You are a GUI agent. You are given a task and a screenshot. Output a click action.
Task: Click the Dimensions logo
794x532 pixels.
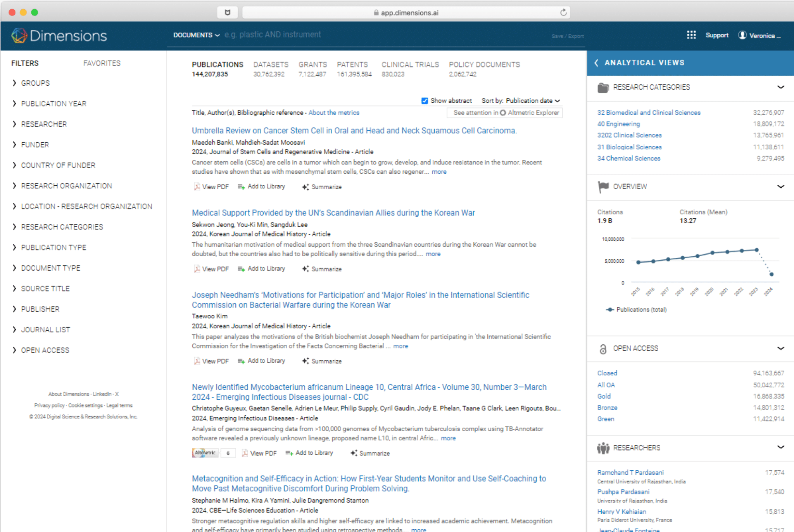tap(59, 36)
